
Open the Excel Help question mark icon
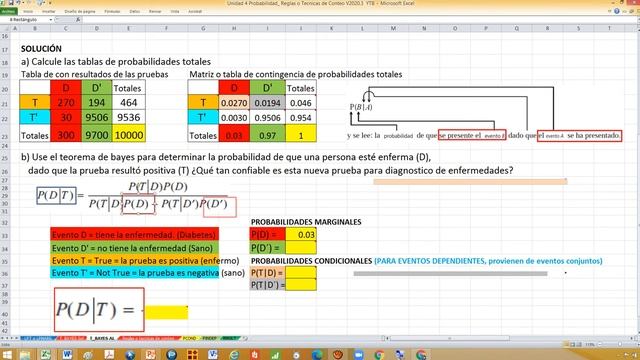pyautogui.click(x=616, y=11)
